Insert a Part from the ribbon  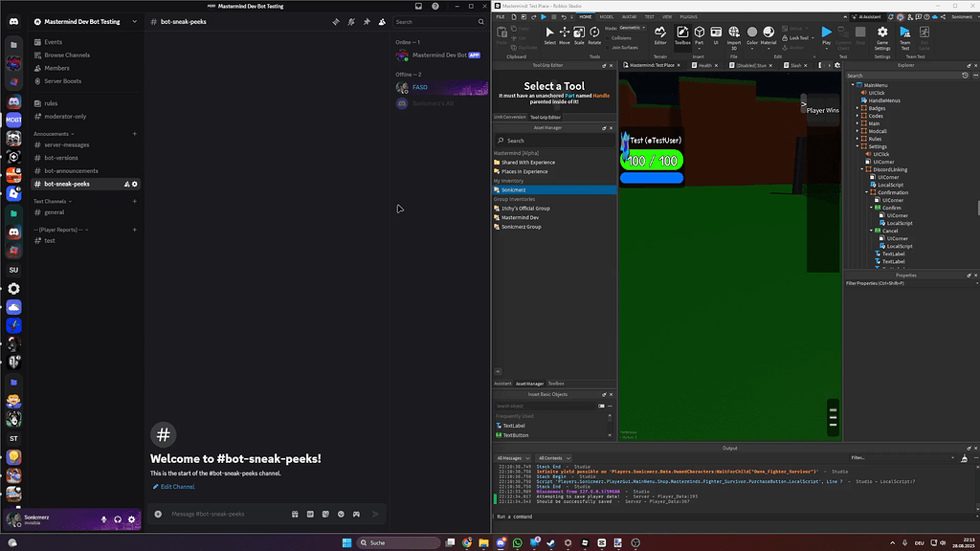point(700,35)
